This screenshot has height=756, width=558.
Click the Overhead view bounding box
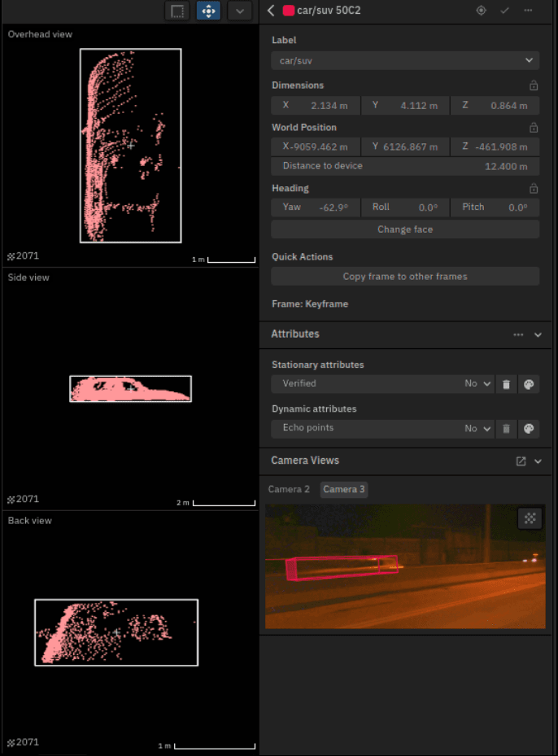[131, 145]
